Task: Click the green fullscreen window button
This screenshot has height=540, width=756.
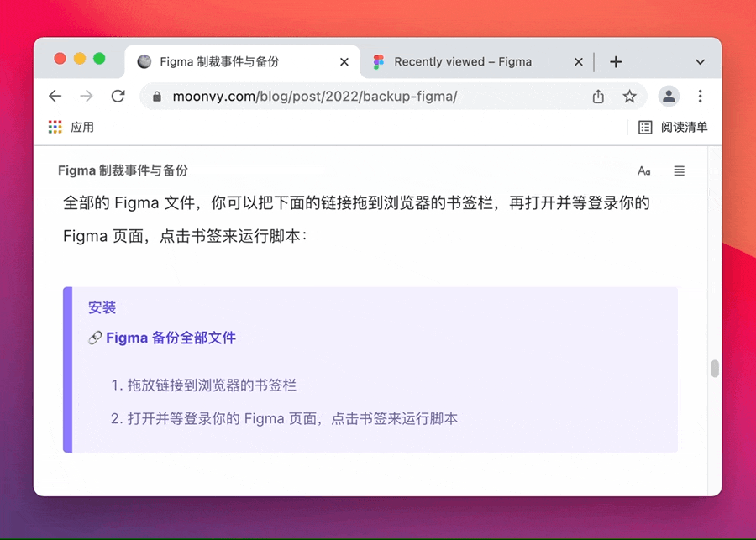Action: [x=99, y=59]
